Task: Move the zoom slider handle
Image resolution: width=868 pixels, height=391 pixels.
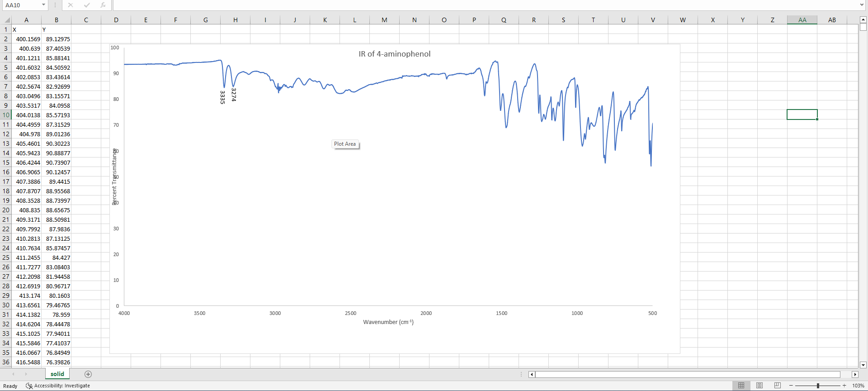Action: pyautogui.click(x=818, y=386)
